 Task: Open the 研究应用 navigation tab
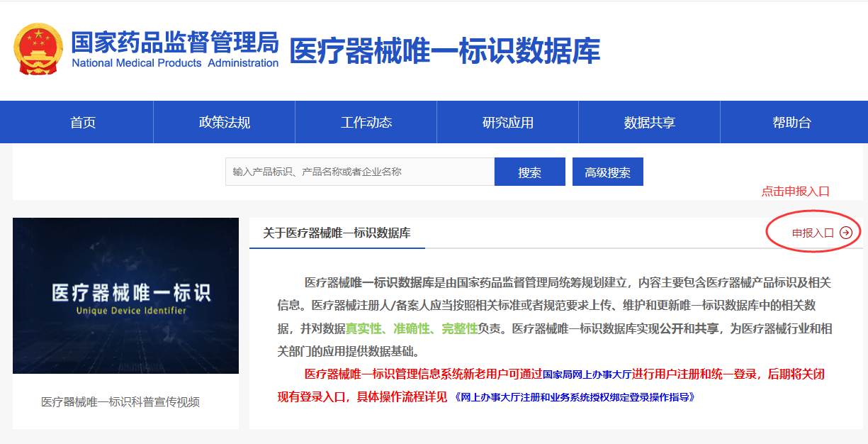click(x=508, y=122)
